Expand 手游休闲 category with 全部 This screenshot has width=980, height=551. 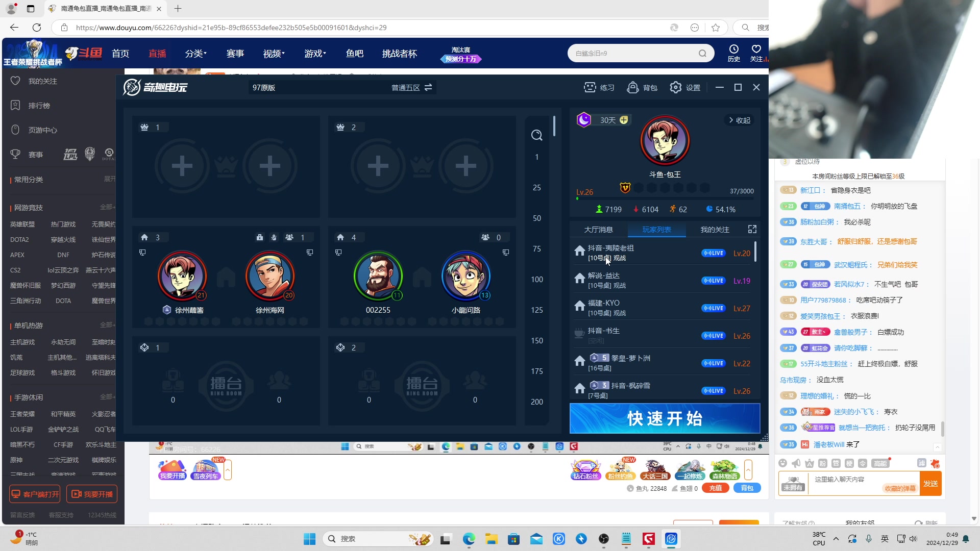coord(108,397)
